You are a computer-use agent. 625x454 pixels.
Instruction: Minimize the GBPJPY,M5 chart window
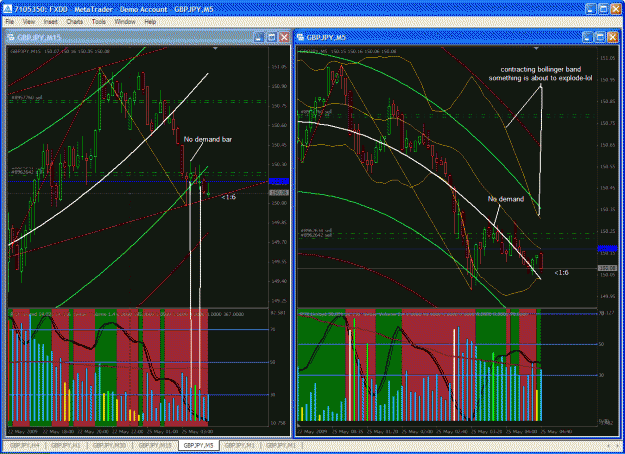(x=588, y=37)
